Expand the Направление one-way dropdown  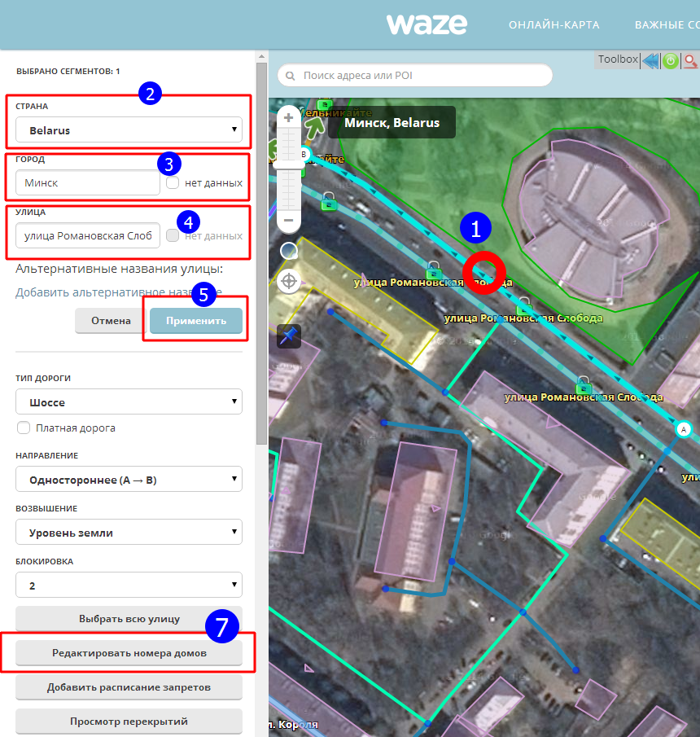[129, 480]
